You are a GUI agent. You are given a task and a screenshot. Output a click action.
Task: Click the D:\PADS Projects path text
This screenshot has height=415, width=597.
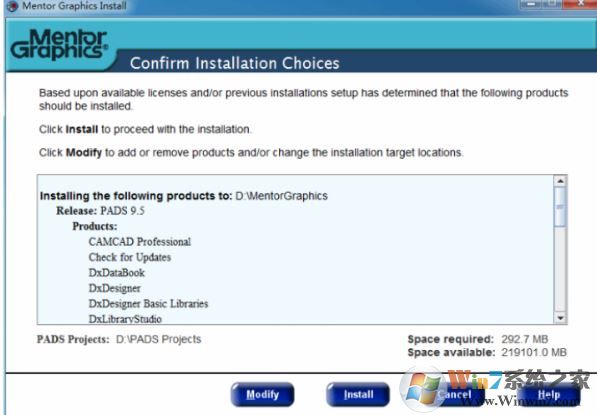click(x=158, y=339)
